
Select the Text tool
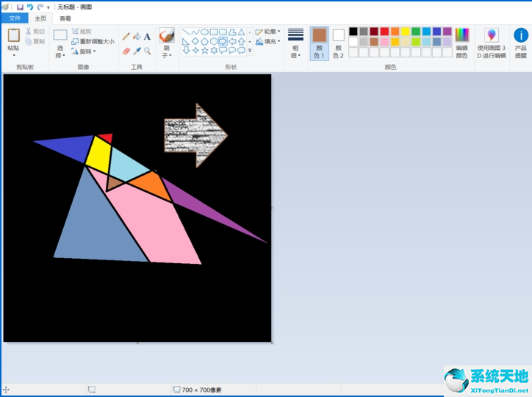pos(147,36)
